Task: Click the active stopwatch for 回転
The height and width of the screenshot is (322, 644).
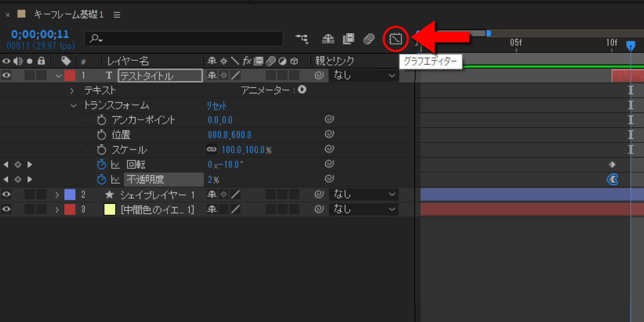Action: [x=101, y=165]
